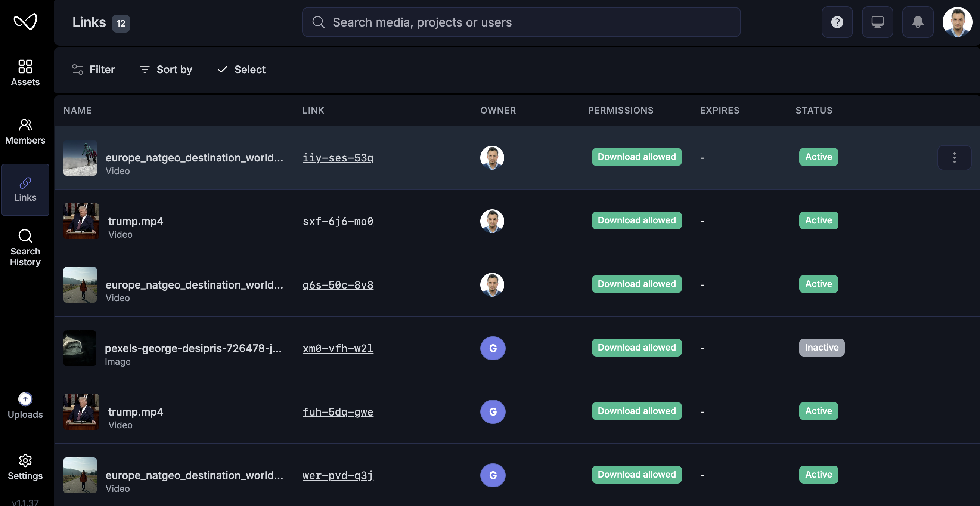Viewport: 980px width, 506px height.
Task: Select the Links sidebar tab
Action: tap(25, 189)
